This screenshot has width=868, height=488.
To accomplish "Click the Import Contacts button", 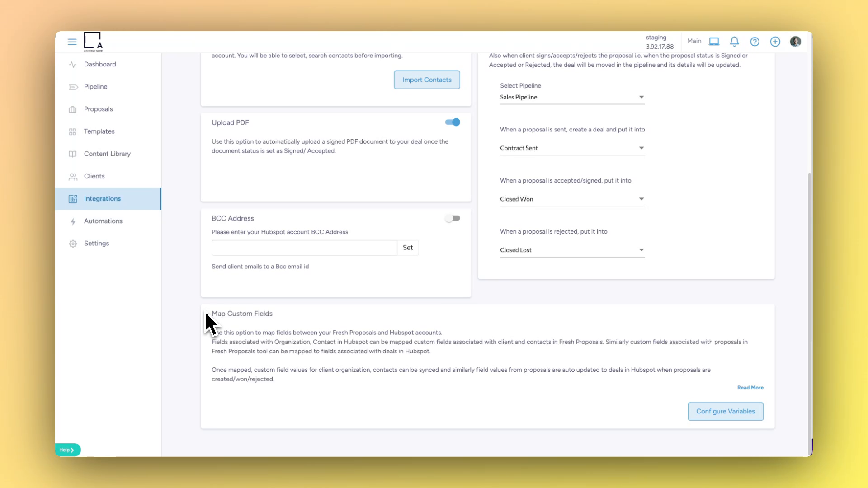I will click(x=426, y=80).
